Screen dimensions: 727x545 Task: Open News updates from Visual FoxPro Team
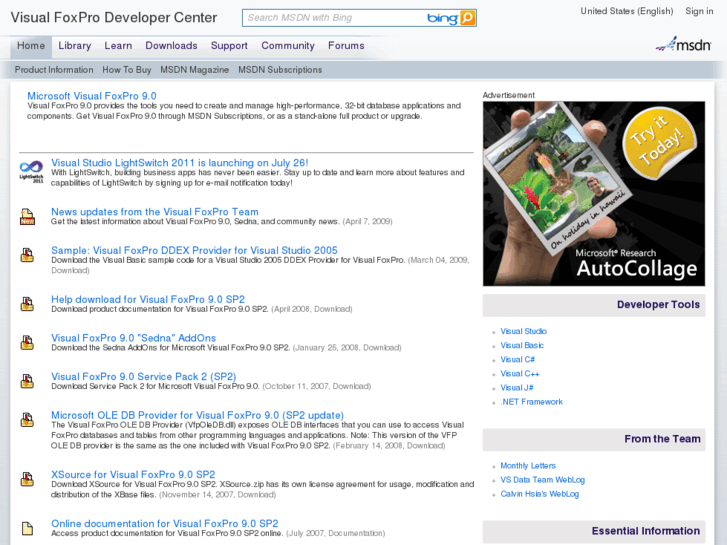click(x=155, y=212)
